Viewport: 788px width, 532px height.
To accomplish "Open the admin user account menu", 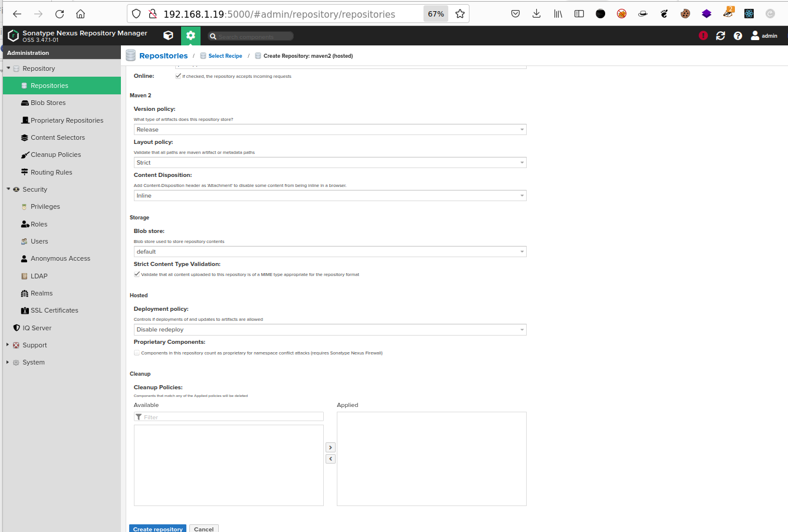I will click(764, 35).
